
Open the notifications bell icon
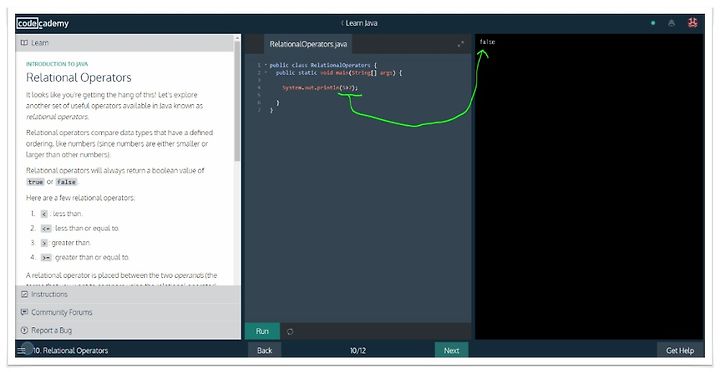tap(671, 23)
